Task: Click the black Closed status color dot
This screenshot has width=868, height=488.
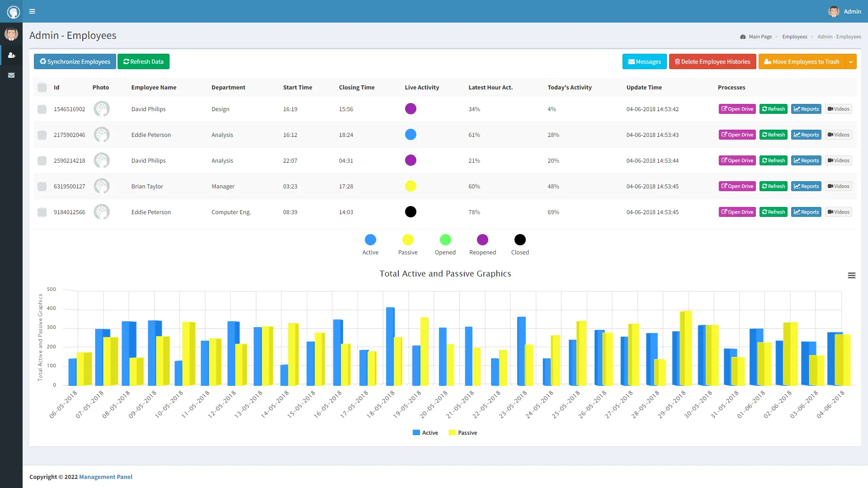Action: [x=520, y=240]
